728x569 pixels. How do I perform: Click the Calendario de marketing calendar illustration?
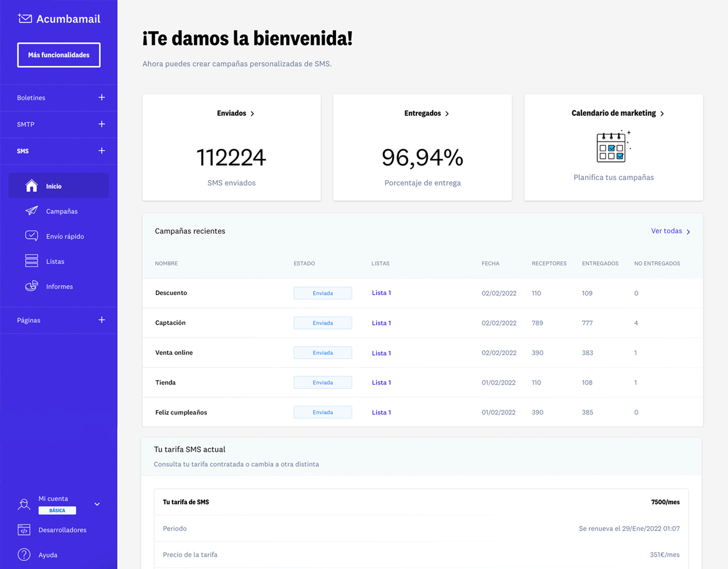(x=613, y=147)
